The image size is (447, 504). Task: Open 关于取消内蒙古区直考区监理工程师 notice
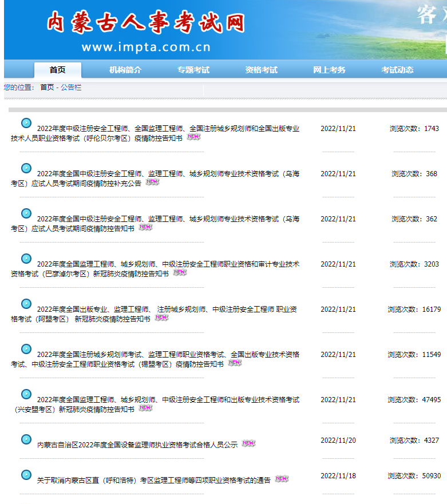[x=153, y=481]
